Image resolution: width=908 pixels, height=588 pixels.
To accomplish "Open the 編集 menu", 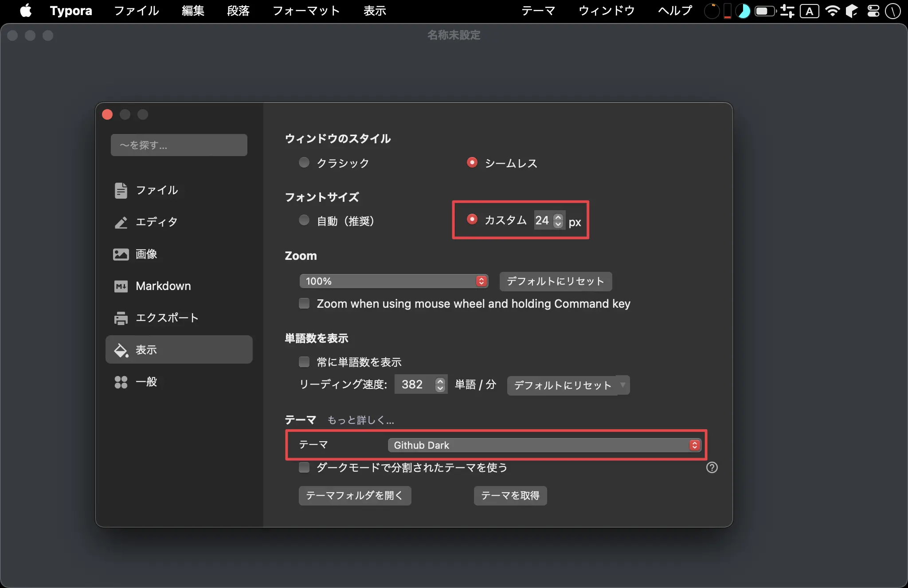I will coord(193,11).
